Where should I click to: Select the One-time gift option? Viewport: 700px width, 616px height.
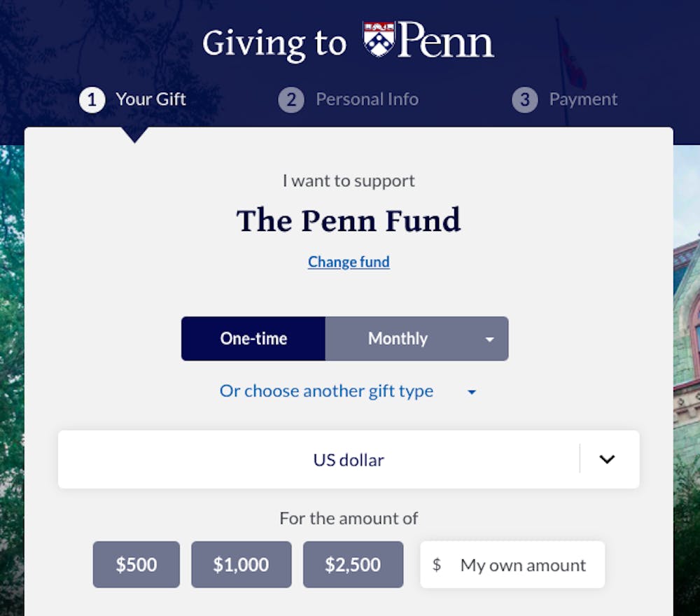(253, 339)
